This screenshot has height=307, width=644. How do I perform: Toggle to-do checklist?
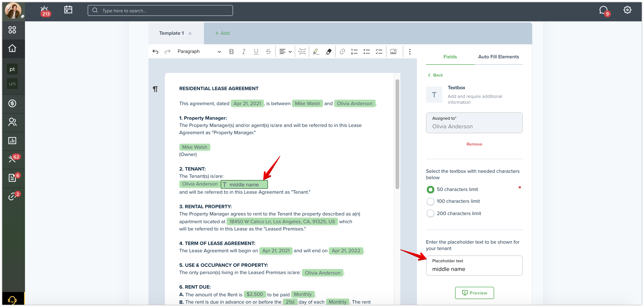(379, 52)
